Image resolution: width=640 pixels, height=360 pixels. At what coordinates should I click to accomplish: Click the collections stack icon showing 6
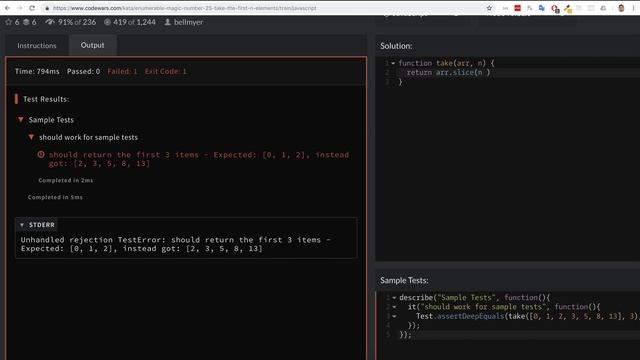(x=26, y=22)
